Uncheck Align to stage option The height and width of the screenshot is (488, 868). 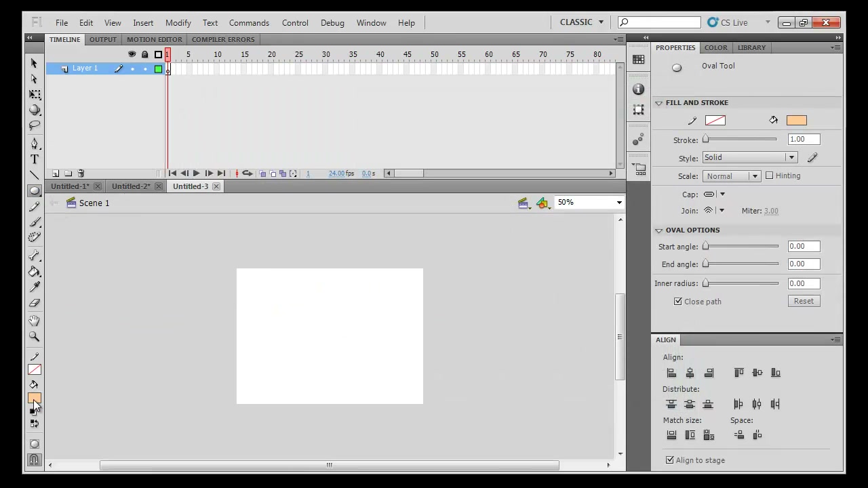pos(670,460)
